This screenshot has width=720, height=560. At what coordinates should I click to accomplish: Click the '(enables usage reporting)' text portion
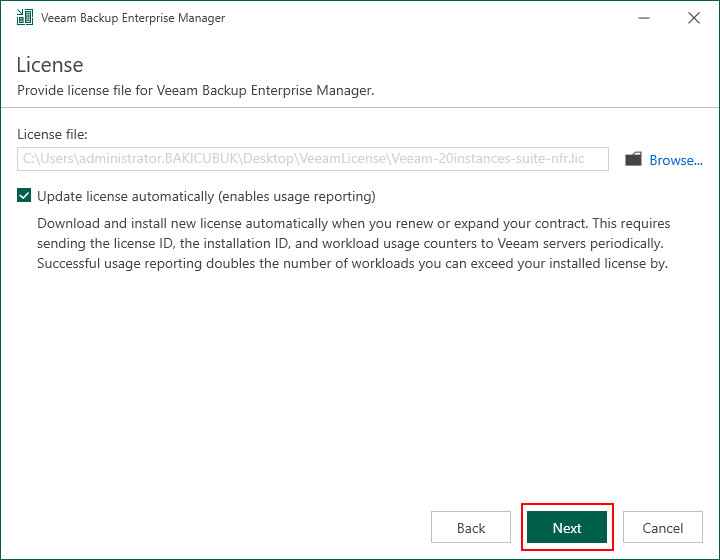(297, 196)
